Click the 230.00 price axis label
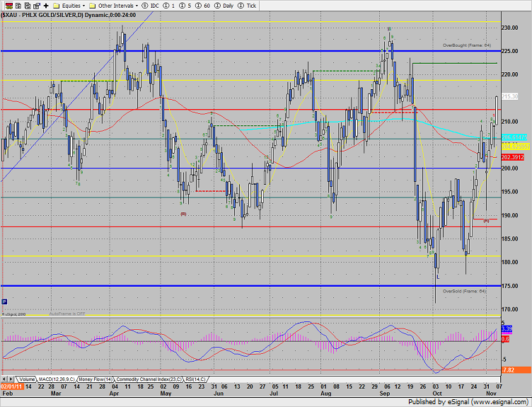 pyautogui.click(x=510, y=28)
